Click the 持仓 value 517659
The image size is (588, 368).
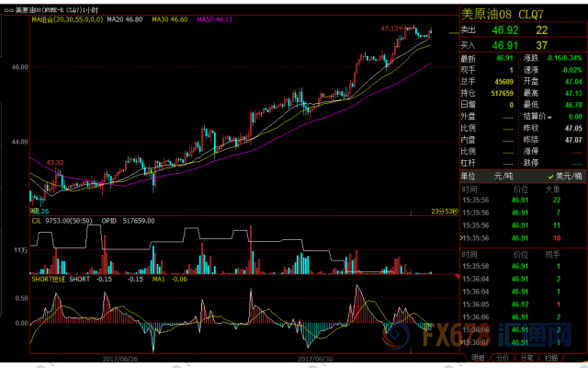tap(503, 93)
